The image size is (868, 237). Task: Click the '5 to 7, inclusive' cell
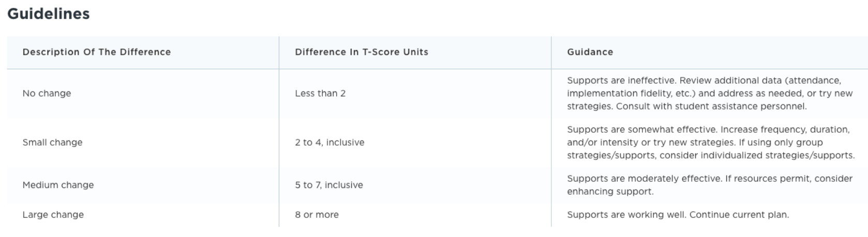click(x=329, y=185)
